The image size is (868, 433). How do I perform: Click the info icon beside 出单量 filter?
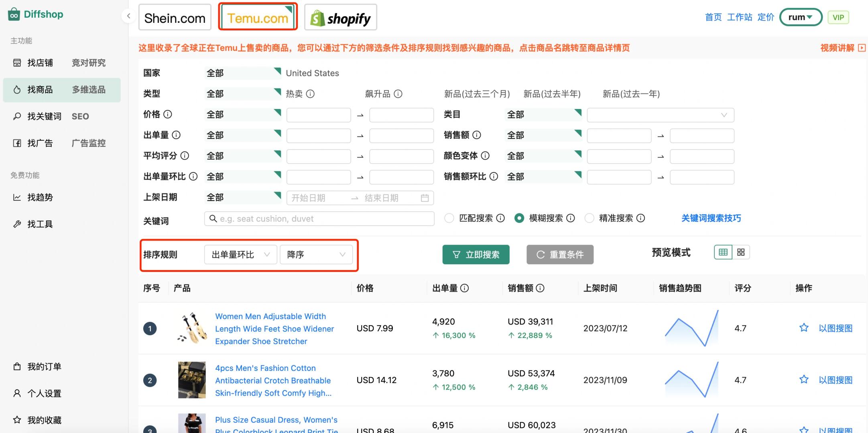[176, 135]
